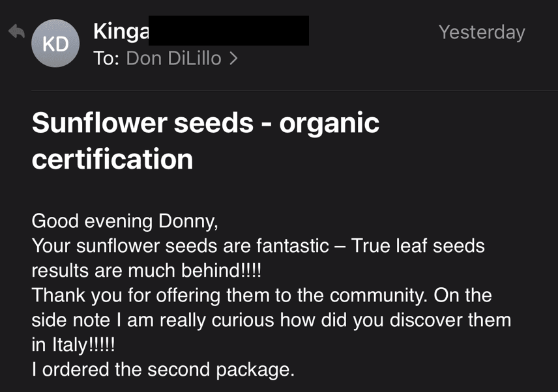
Task: Click the Yesterday timestamp
Action: click(481, 32)
